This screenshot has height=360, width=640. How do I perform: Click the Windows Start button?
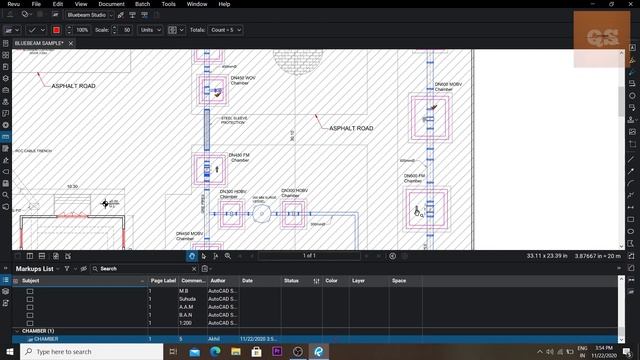pos(10,352)
